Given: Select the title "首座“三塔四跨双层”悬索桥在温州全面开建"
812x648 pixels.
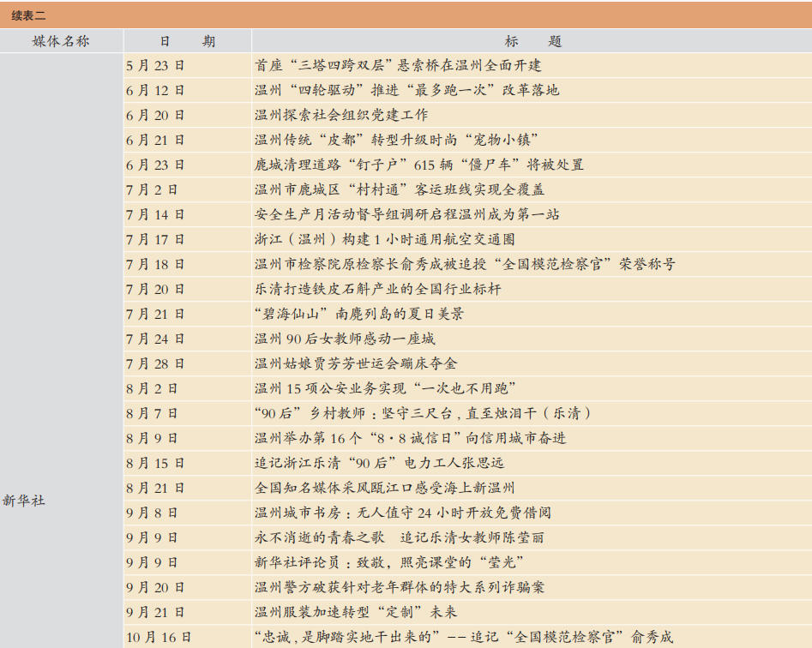Looking at the screenshot, I should [x=398, y=65].
